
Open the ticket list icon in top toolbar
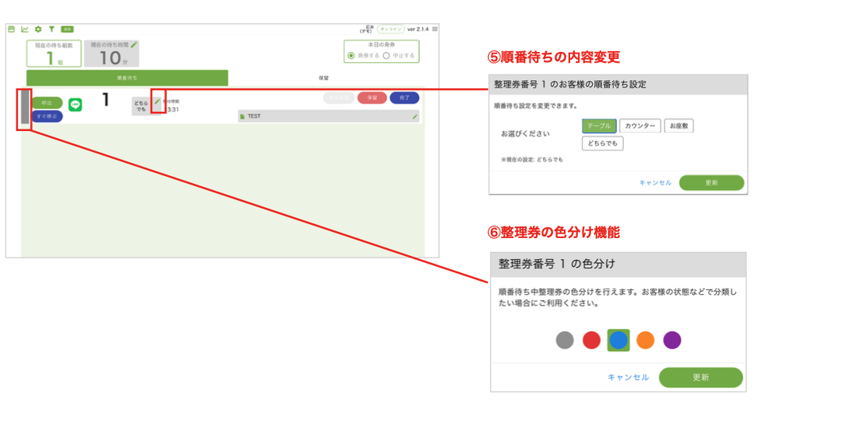point(12,29)
